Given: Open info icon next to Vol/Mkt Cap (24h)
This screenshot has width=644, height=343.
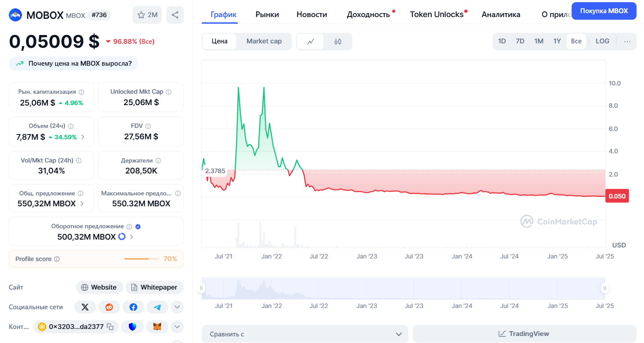Looking at the screenshot, I should tap(79, 161).
